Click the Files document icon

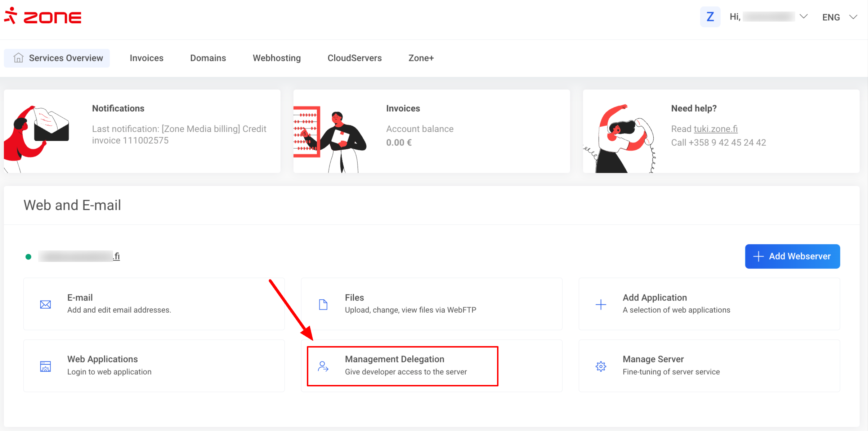323,304
